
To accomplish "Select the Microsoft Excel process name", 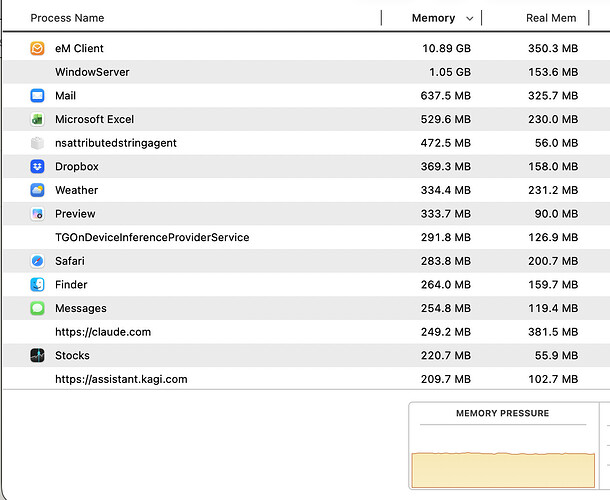I will (x=95, y=119).
